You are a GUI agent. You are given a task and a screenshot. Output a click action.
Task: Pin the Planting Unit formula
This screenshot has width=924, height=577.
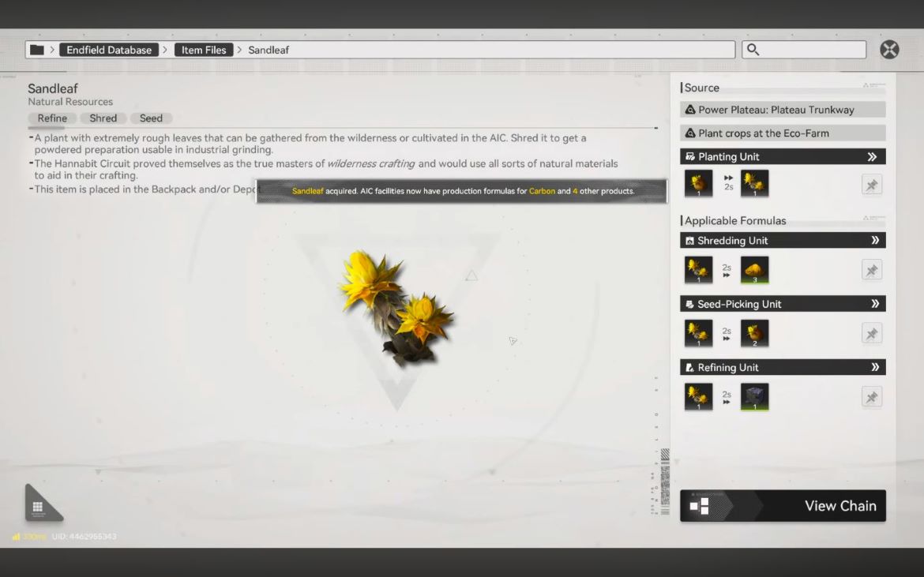click(872, 185)
